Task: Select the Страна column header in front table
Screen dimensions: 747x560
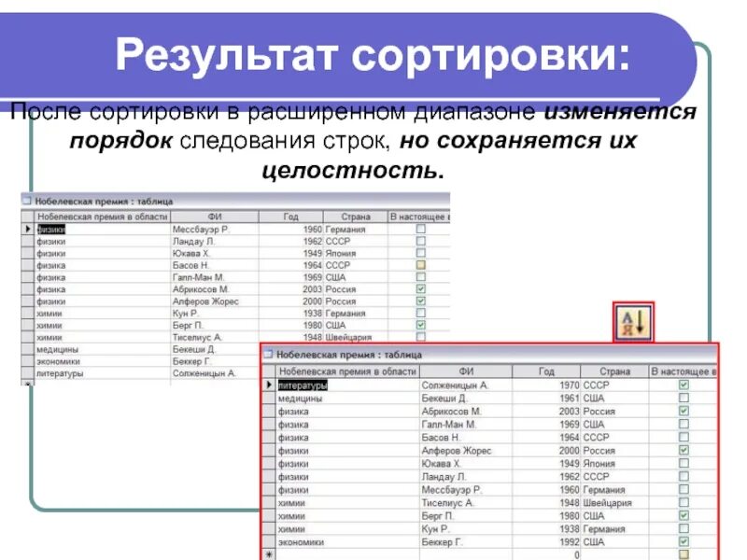Action: 614,371
